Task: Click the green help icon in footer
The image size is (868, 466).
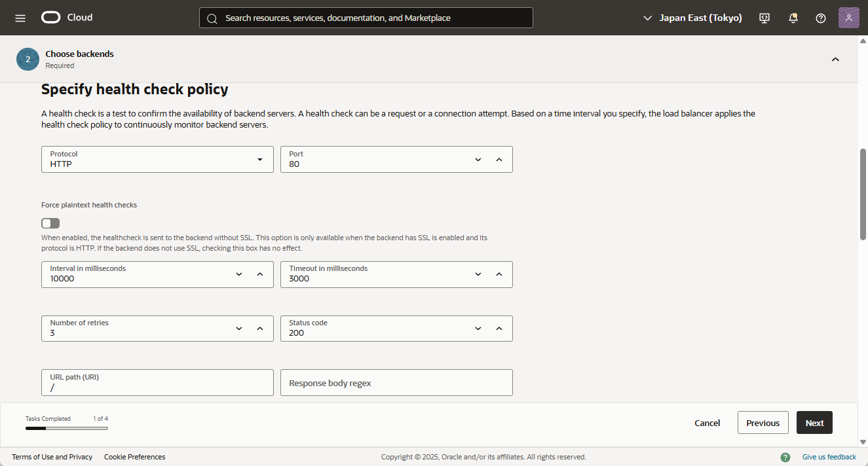Action: click(785, 457)
